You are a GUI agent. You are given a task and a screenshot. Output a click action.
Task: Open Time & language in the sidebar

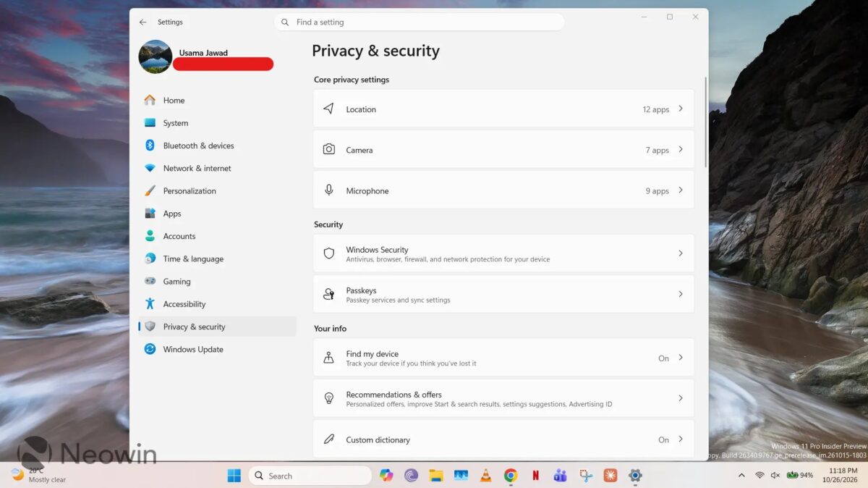pos(217,258)
